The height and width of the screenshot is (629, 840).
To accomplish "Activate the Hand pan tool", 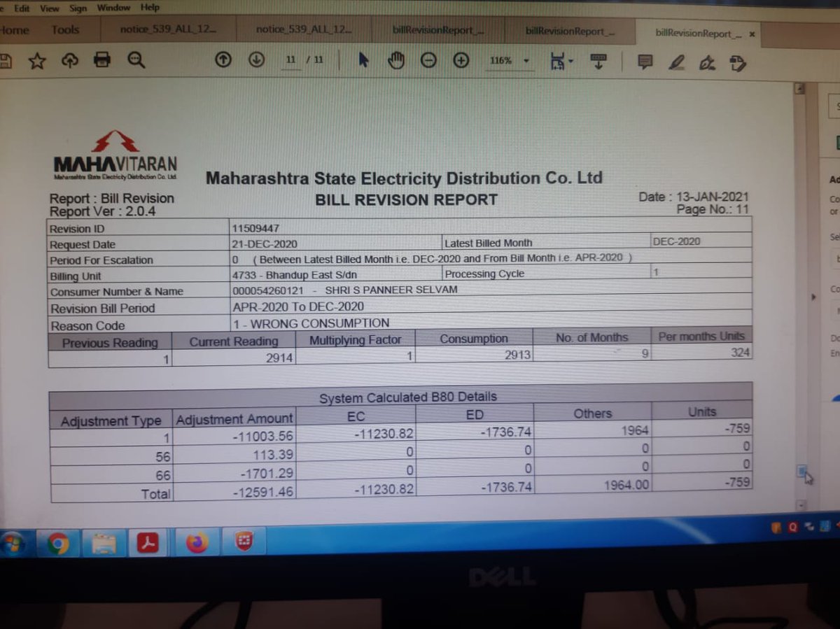I will [x=396, y=60].
